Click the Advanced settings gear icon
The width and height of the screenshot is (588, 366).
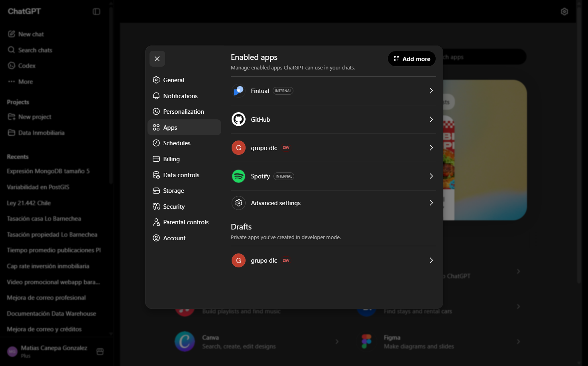coord(238,203)
